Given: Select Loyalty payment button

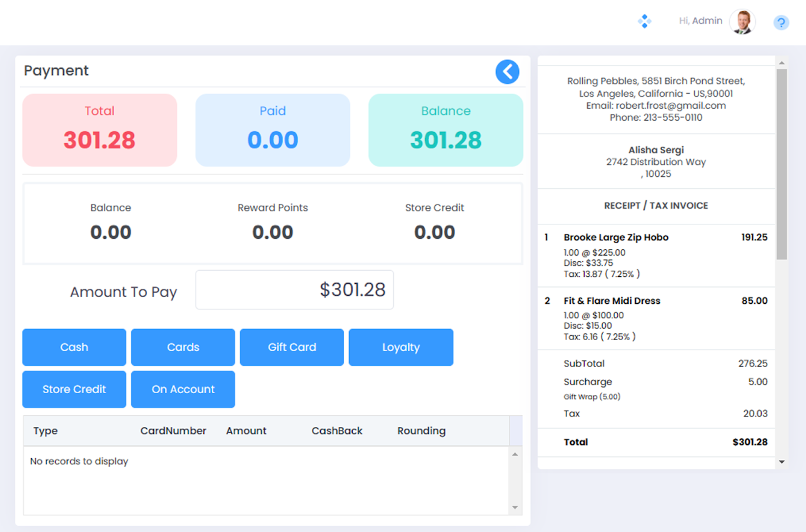Looking at the screenshot, I should 401,347.
